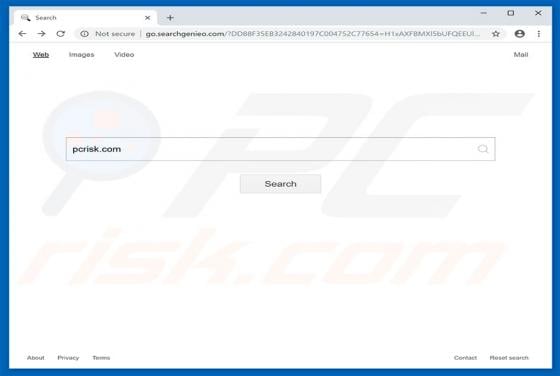The image size is (560, 376).
Task: Switch to the Web search category
Action: click(41, 55)
